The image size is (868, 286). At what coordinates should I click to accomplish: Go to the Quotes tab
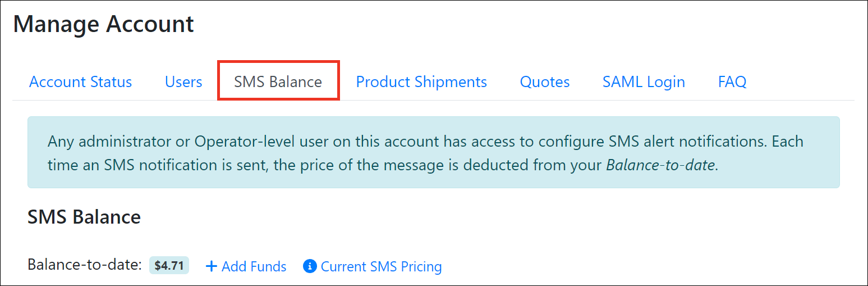point(545,82)
